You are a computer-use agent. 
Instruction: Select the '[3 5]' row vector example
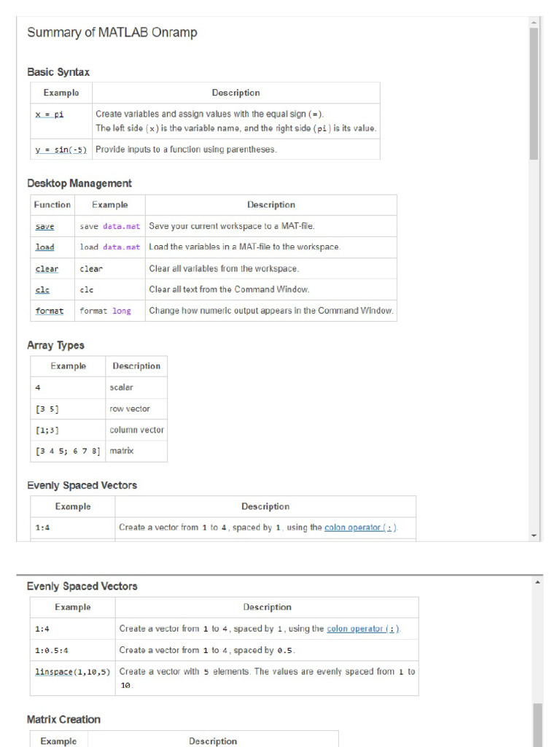[x=47, y=409]
